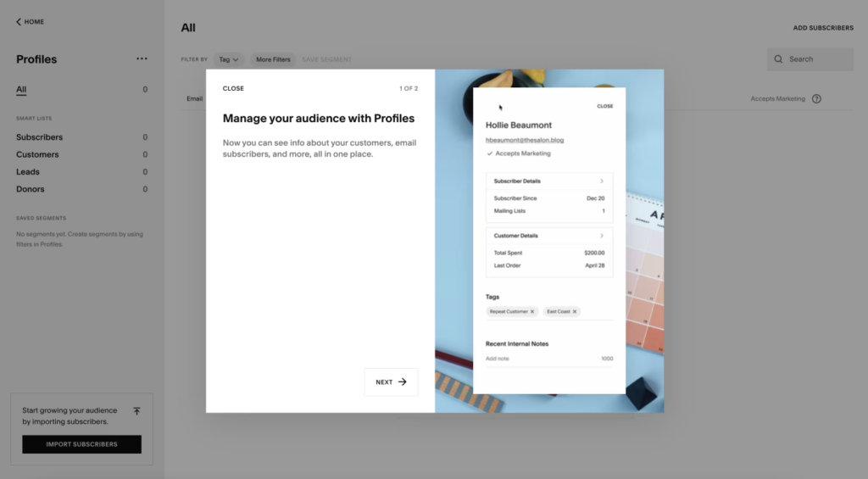This screenshot has height=479, width=868.
Task: Click the Accepts Marketing checkmark
Action: click(x=490, y=154)
